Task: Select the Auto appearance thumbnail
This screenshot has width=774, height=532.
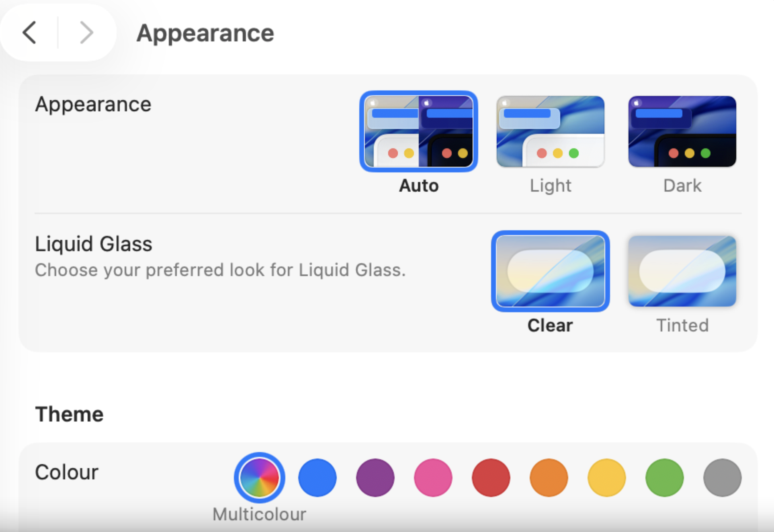Action: pos(418,131)
